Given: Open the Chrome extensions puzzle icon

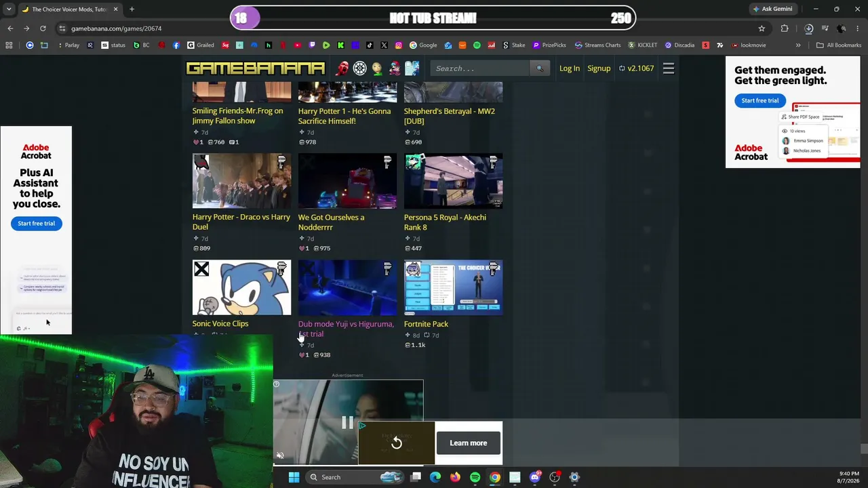Looking at the screenshot, I should point(785,28).
